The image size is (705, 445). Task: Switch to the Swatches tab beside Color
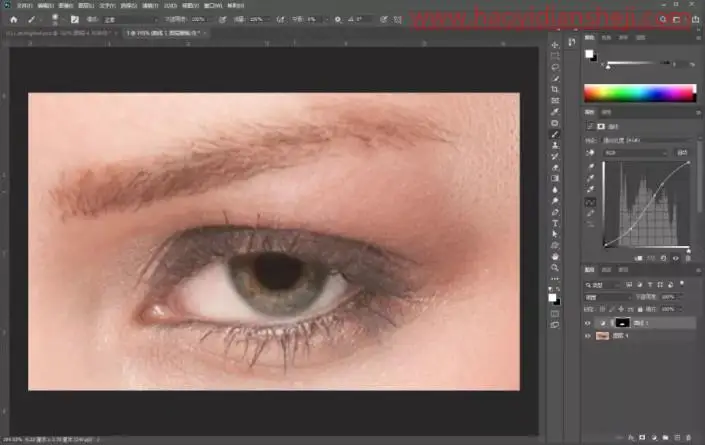[606, 38]
